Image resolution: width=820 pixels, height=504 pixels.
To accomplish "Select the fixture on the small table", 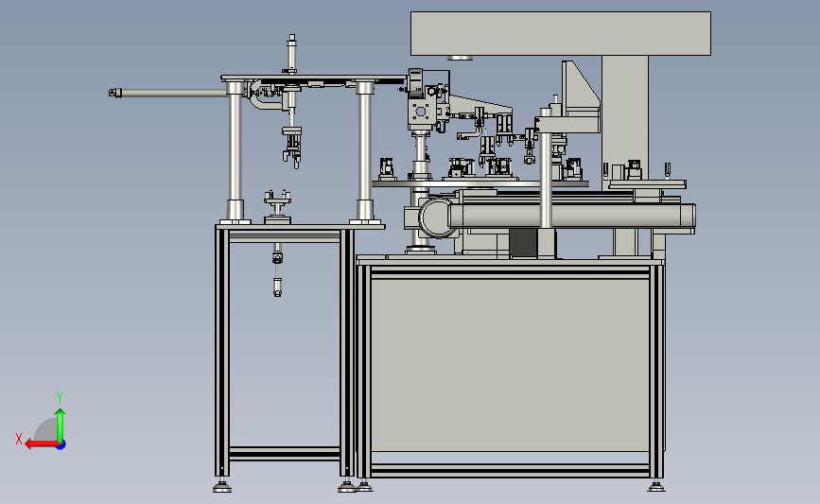I will pyautogui.click(x=277, y=206).
